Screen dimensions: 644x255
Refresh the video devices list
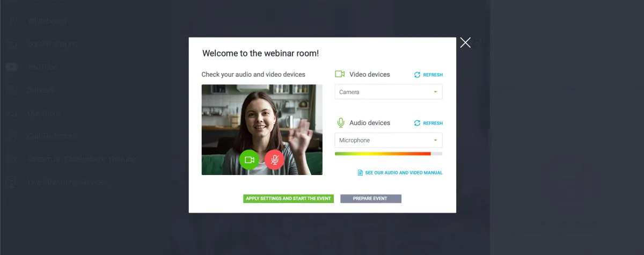428,75
